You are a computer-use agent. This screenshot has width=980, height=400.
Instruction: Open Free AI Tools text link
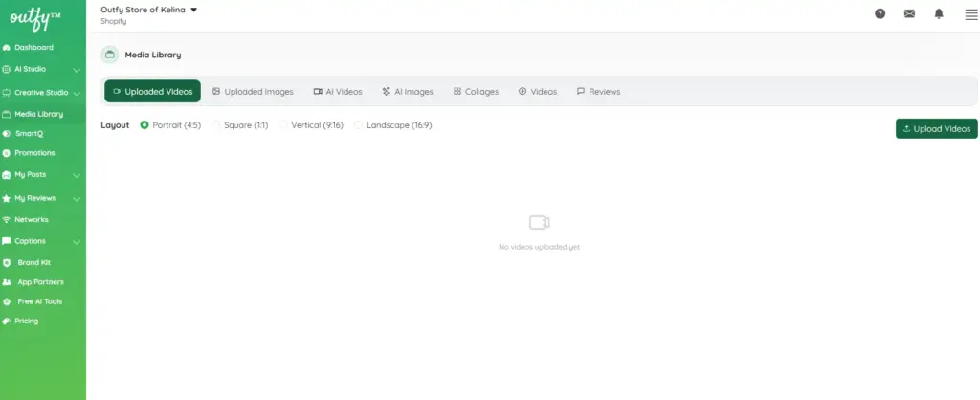coord(40,301)
